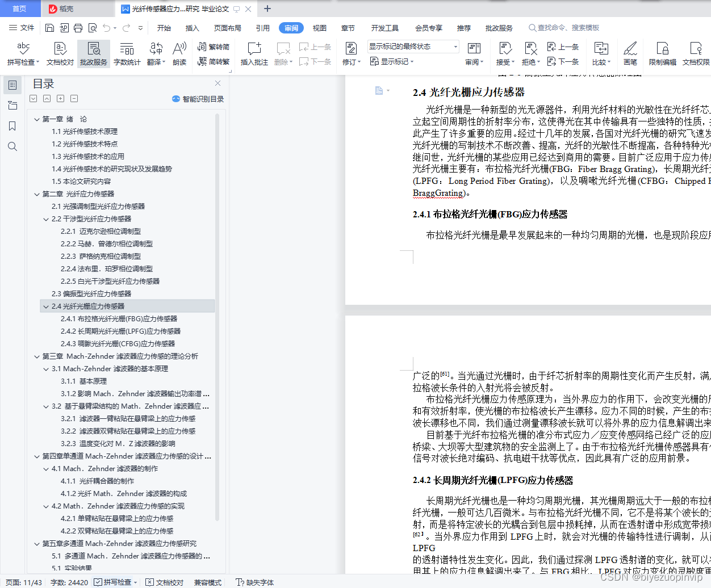Viewport: 711px width, 588px height.
Task: Switch to the 引用 ribbon tab
Action: click(x=262, y=28)
